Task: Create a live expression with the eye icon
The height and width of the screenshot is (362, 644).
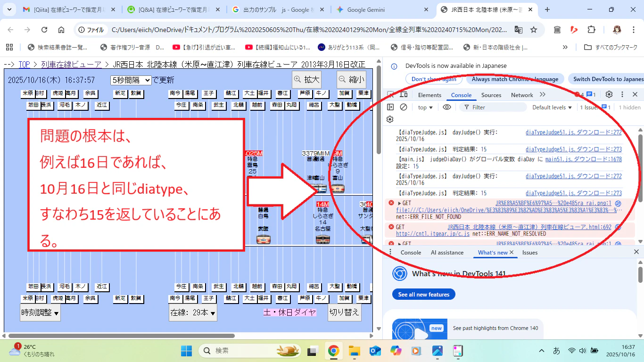Action: coord(447,107)
